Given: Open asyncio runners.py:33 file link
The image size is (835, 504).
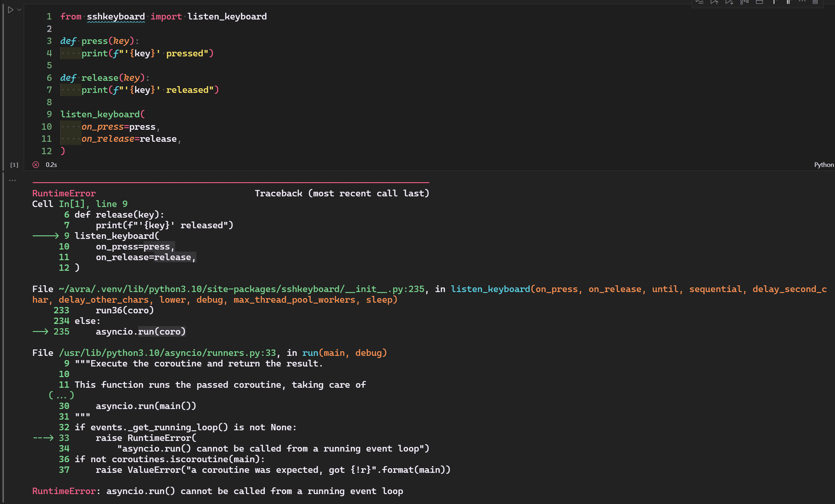Looking at the screenshot, I should tap(167, 353).
